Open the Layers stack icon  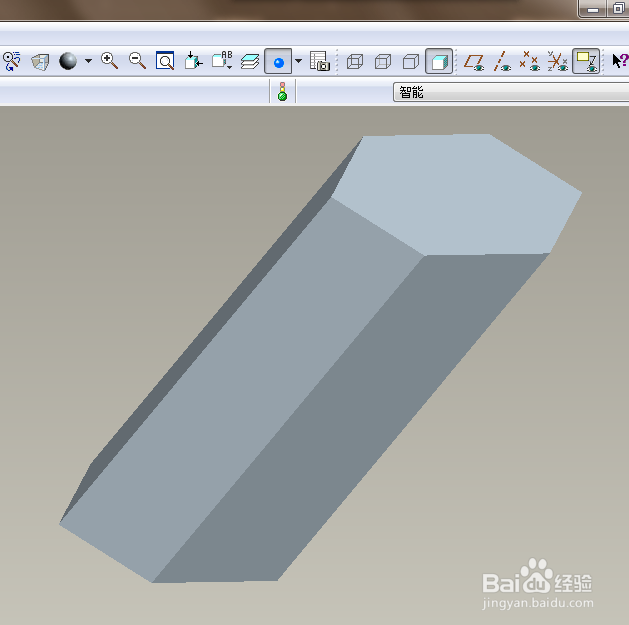point(250,61)
